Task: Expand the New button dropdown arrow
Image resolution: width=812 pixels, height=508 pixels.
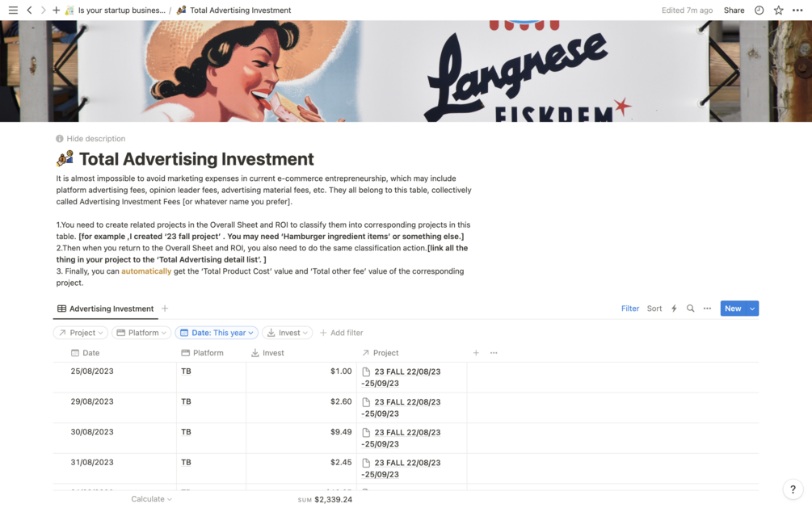Action: 752,309
